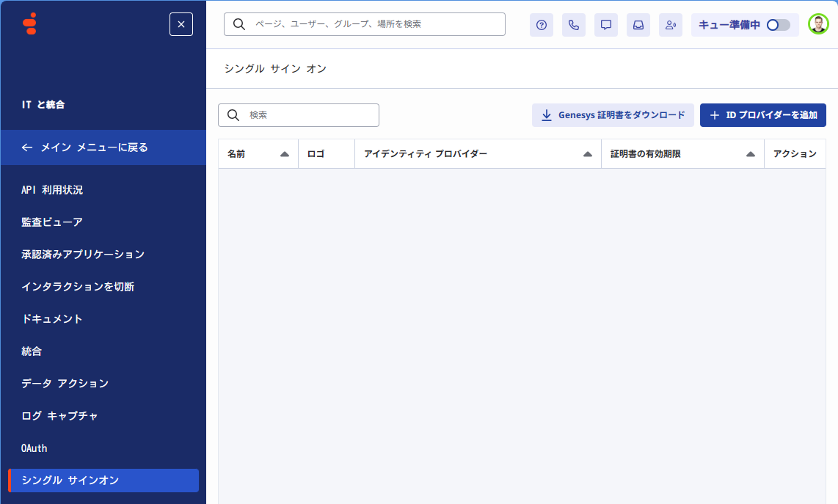
Task: Sort by アイデンティティ プロバイダー column arrow
Action: click(x=588, y=154)
